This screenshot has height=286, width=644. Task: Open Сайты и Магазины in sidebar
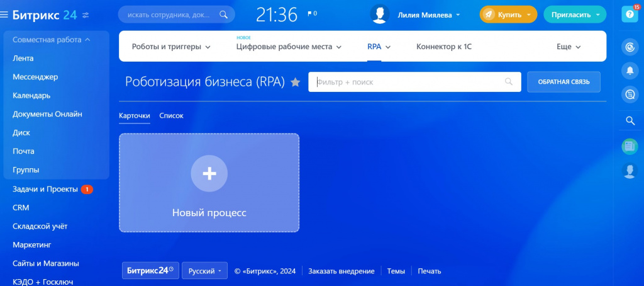coord(45,263)
